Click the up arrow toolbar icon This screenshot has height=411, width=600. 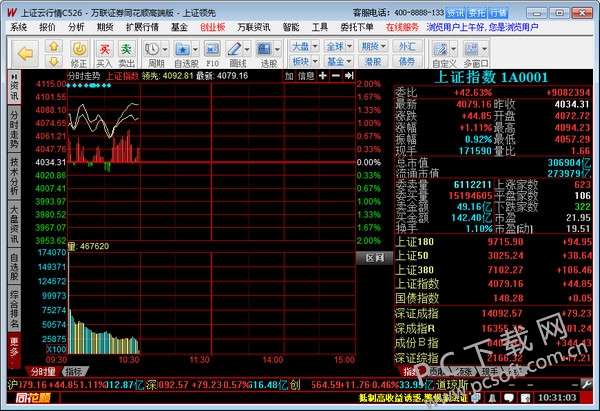tap(54, 47)
